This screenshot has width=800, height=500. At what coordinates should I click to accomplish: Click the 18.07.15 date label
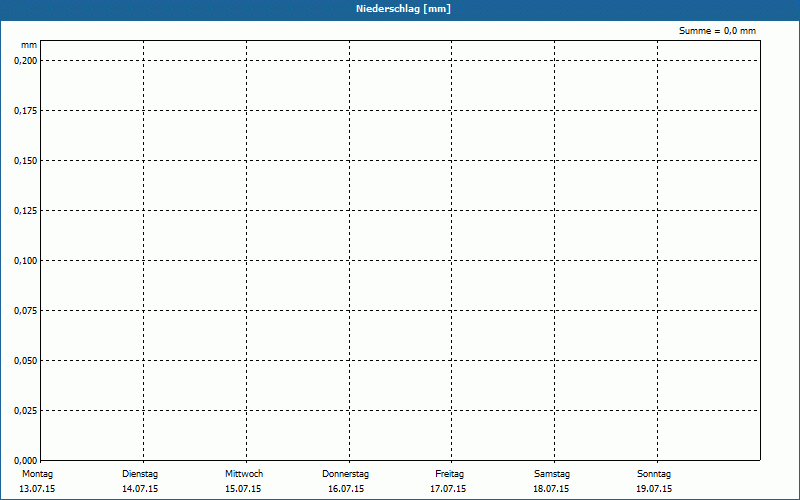(551, 489)
